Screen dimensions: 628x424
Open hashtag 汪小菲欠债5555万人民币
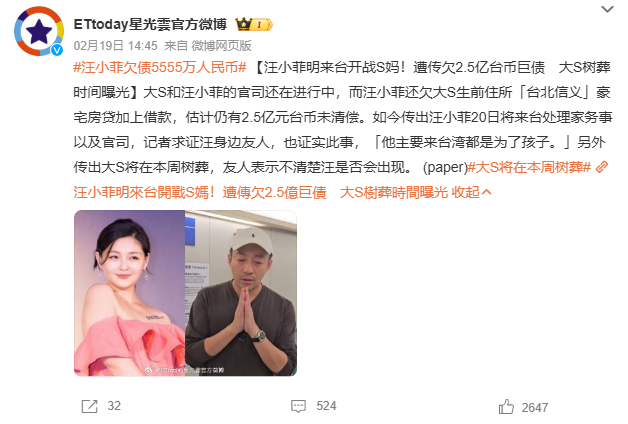[x=160, y=67]
